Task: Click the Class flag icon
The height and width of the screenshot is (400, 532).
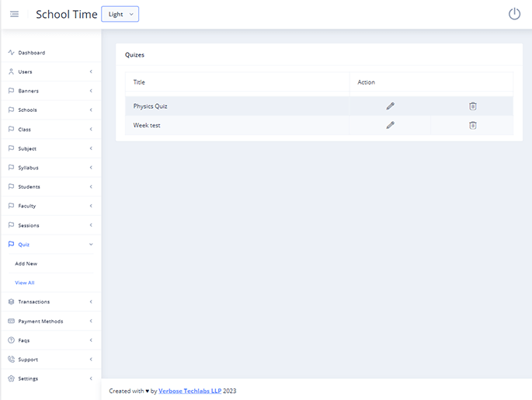Action: point(11,129)
